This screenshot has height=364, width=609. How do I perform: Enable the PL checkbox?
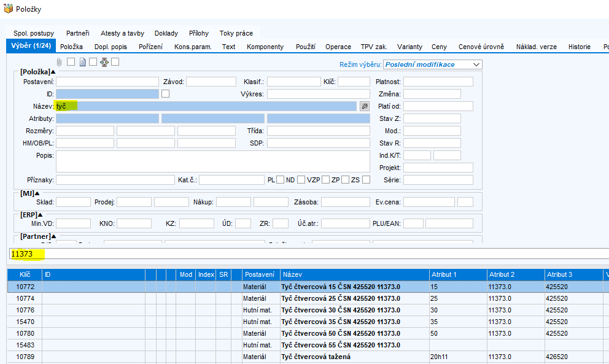[280, 180]
